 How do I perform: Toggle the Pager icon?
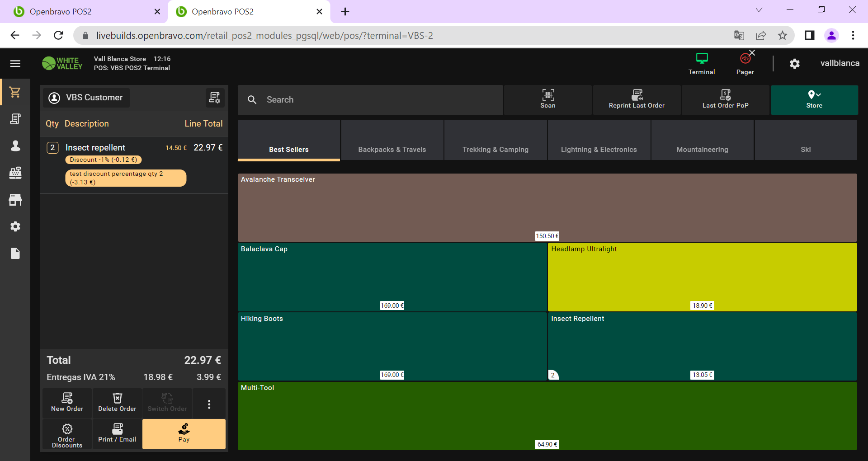(x=745, y=64)
